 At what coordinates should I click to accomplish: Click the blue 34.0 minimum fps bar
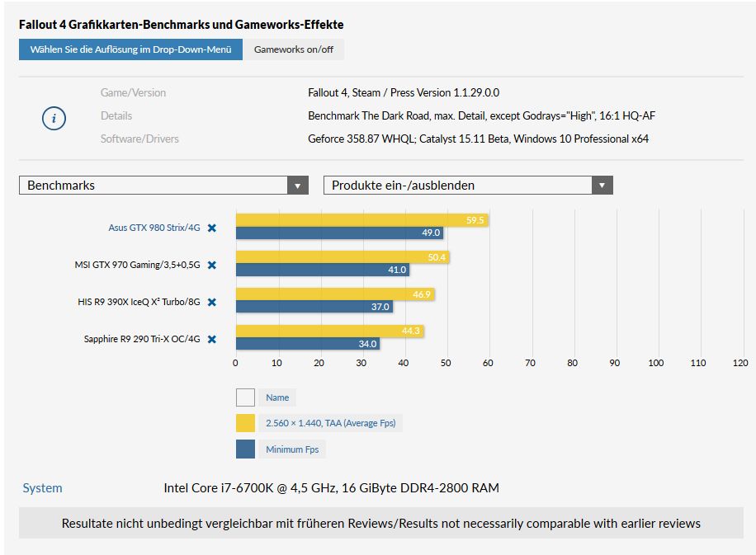(308, 344)
